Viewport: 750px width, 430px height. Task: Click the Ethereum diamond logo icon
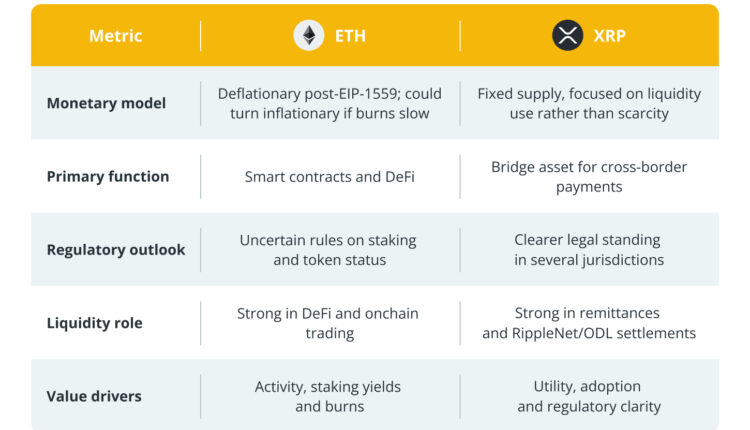[309, 36]
